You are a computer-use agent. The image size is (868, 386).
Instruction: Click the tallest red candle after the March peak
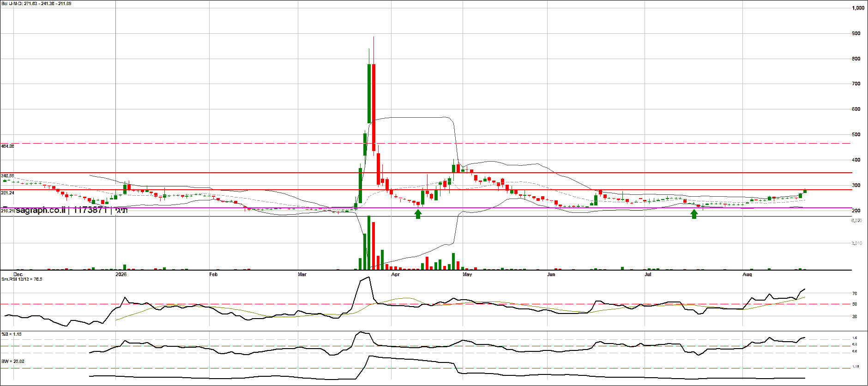(x=374, y=107)
